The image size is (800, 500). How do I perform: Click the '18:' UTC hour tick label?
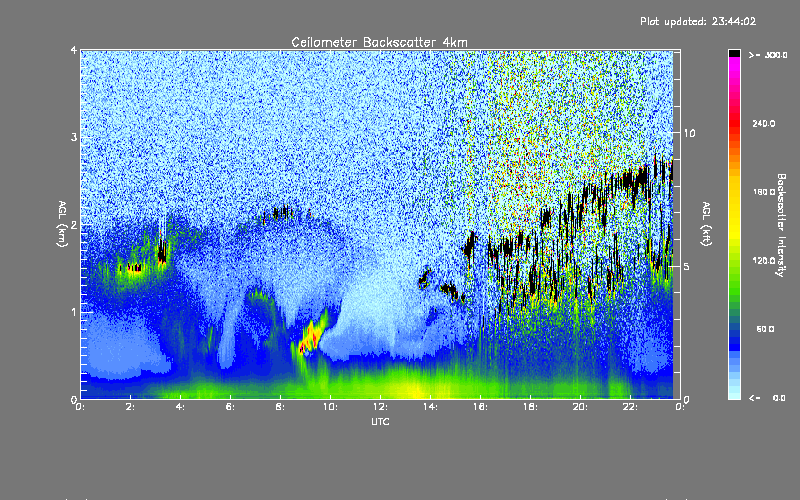(530, 407)
